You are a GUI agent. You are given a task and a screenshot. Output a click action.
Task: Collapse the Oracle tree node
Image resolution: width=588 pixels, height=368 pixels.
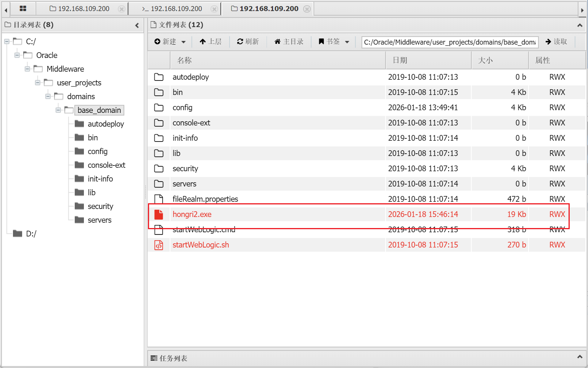(x=17, y=55)
